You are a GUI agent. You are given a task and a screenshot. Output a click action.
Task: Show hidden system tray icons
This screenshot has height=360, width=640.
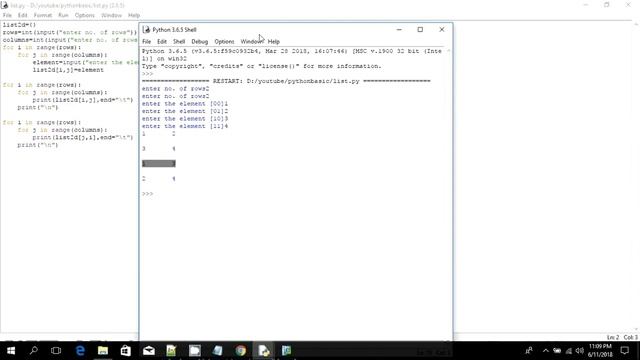click(546, 351)
